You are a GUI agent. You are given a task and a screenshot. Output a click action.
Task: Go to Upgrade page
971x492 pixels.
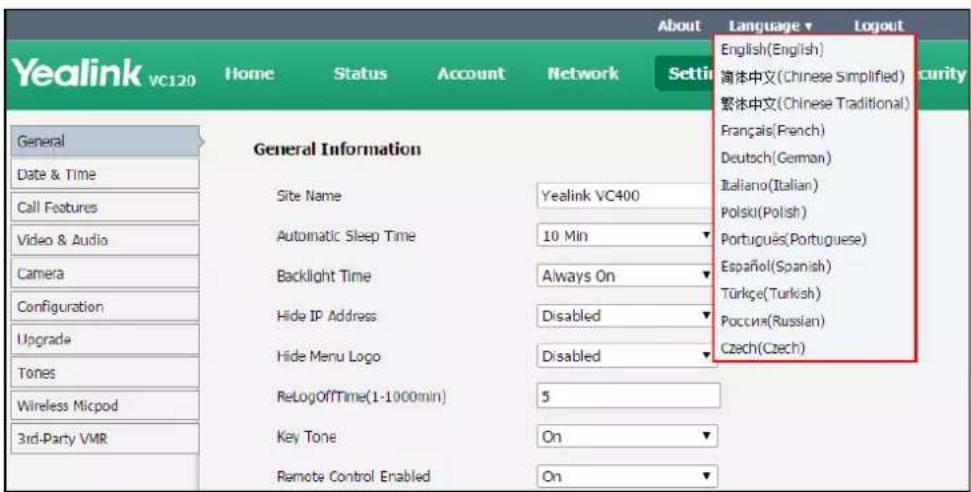[105, 340]
